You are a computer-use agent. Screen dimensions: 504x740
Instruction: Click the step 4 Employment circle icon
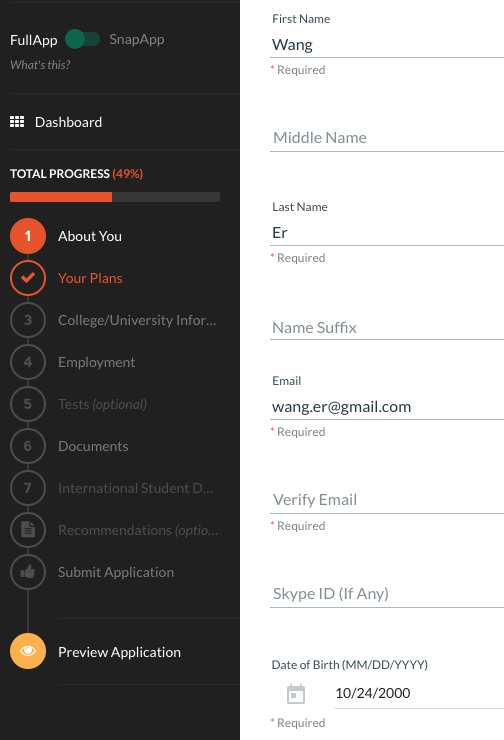click(x=28, y=362)
